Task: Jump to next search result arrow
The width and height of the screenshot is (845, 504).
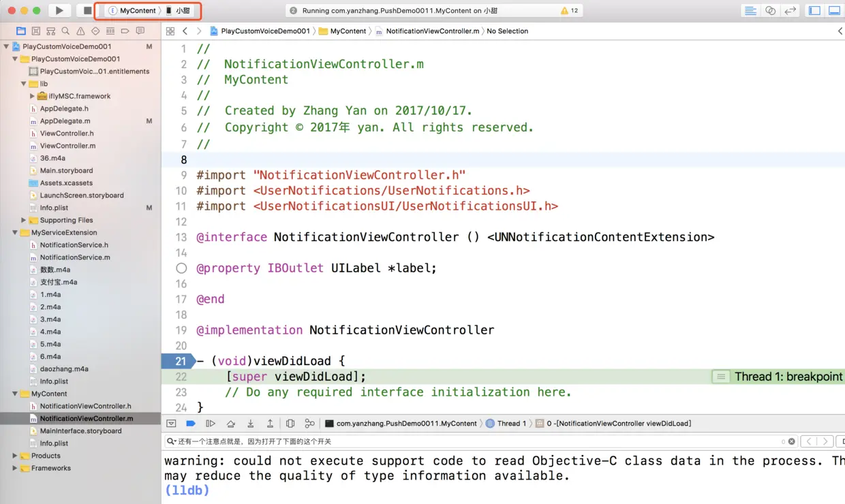Action: (825, 441)
